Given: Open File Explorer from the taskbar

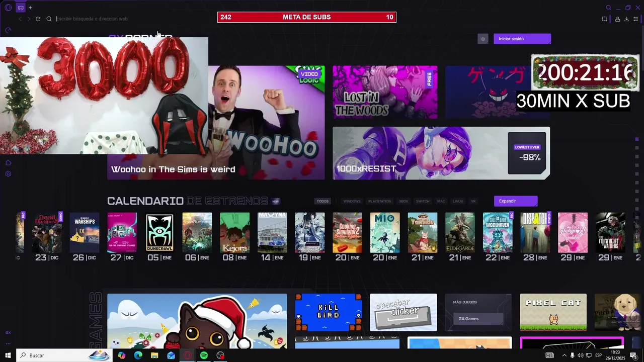Looking at the screenshot, I should tap(154, 355).
